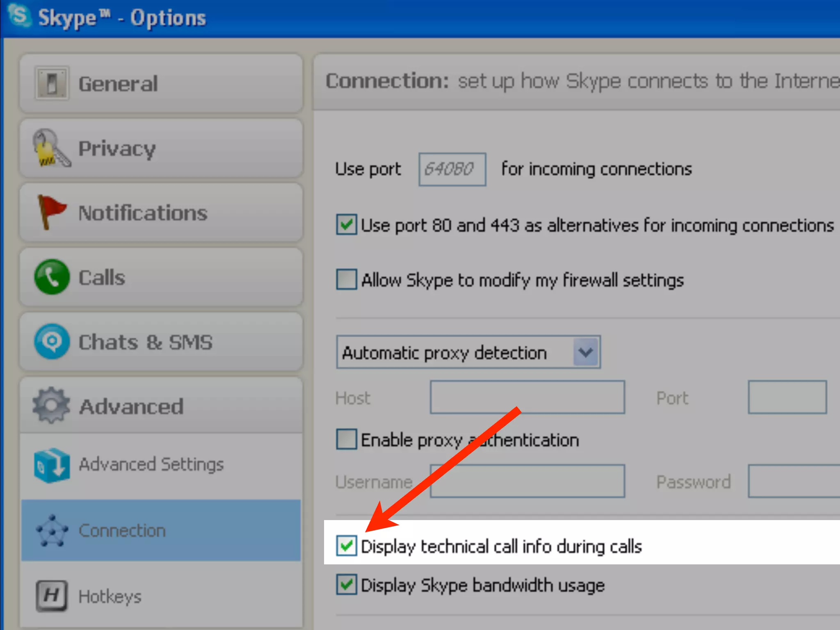The height and width of the screenshot is (630, 840).
Task: Click the Advanced gear icon
Action: [x=51, y=405]
